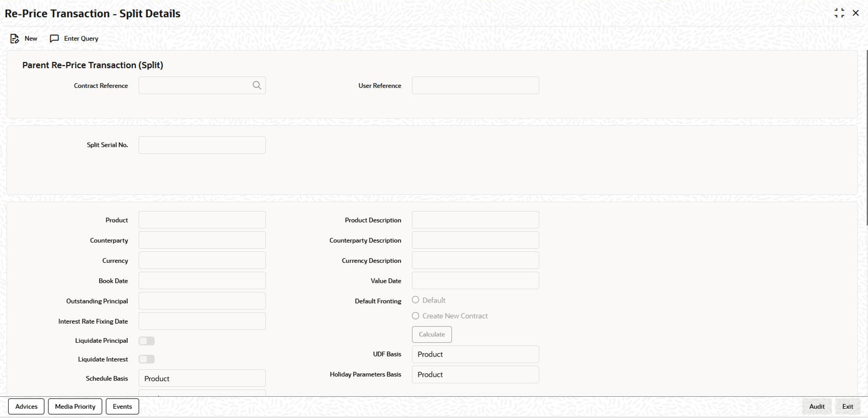The image size is (868, 418).
Task: Focus the User Reference input field
Action: [x=475, y=86]
